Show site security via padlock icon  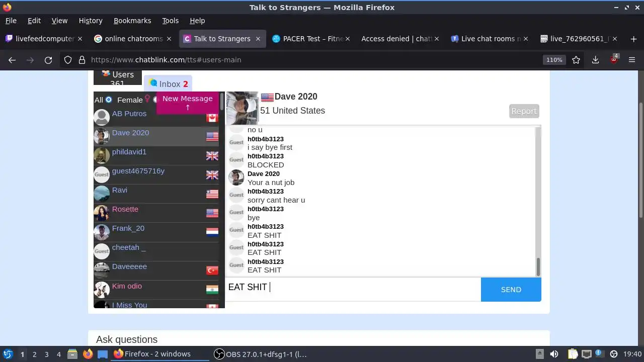click(x=82, y=60)
